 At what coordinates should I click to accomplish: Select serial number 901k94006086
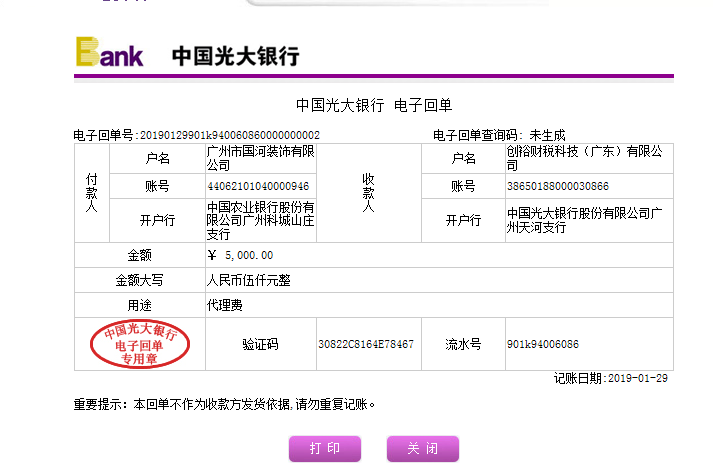point(543,344)
